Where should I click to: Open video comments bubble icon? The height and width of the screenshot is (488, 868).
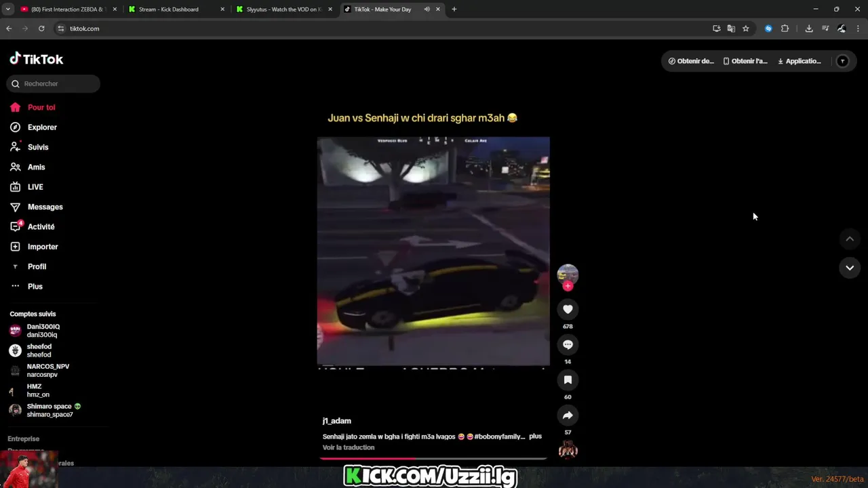(x=568, y=345)
